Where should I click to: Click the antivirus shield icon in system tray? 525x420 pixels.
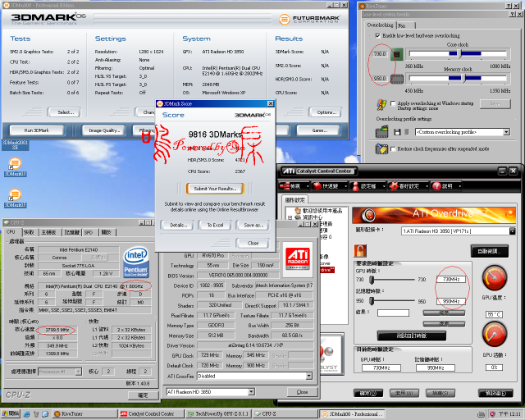[x=492, y=414]
